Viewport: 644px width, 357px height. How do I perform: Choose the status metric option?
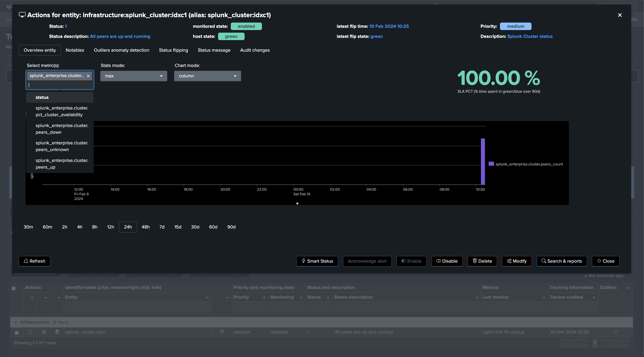[60, 98]
